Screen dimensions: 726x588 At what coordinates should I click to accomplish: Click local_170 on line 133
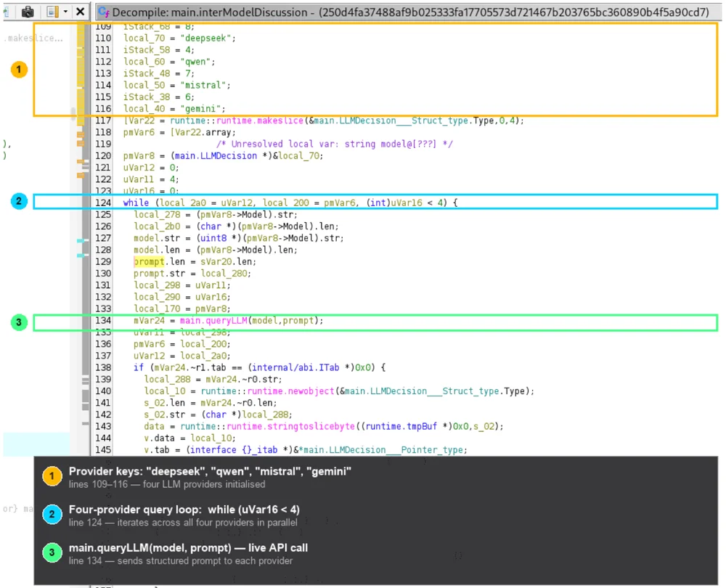tap(157, 309)
